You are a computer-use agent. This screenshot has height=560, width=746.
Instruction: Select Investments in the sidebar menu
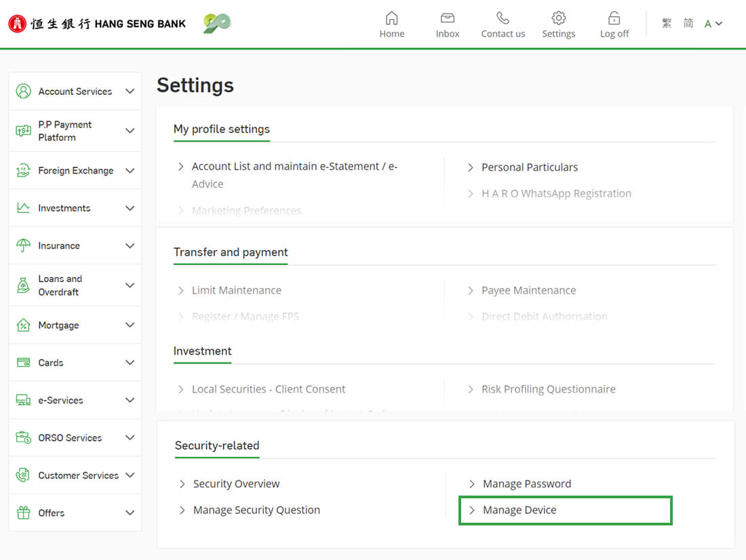[64, 208]
